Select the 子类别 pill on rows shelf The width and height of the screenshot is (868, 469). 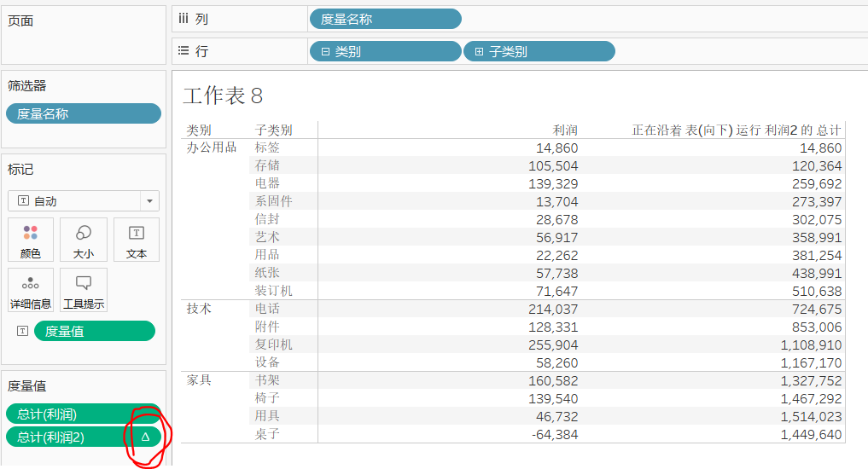pyautogui.click(x=539, y=51)
